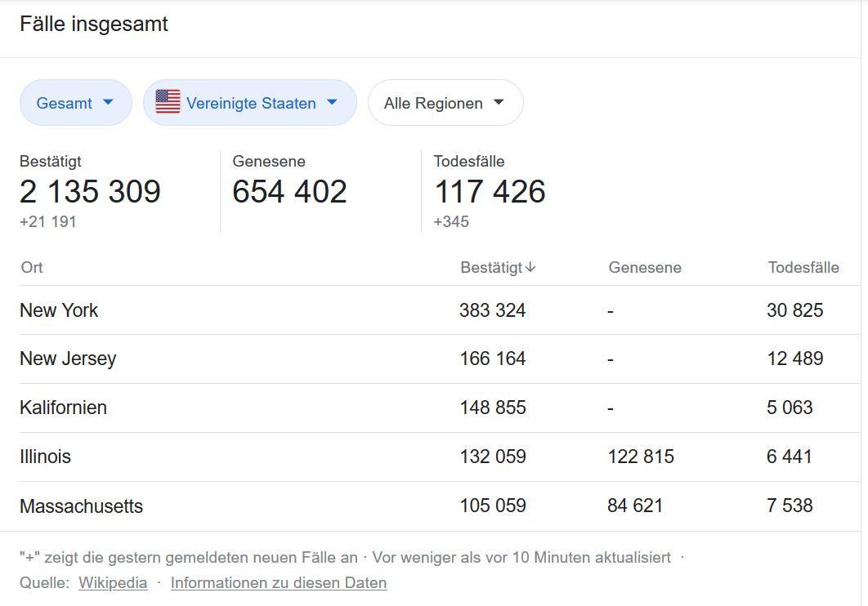Select the Kalifornien row
The image size is (868, 606).
[x=63, y=408]
